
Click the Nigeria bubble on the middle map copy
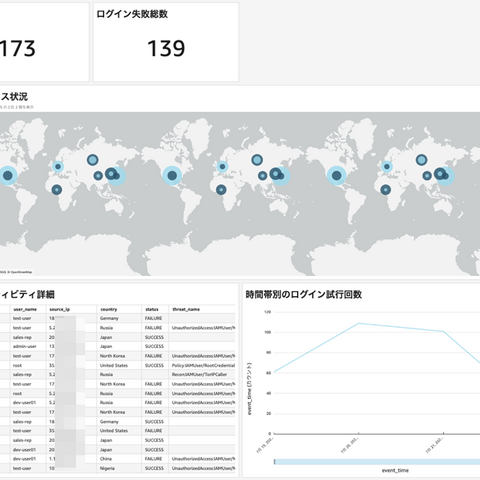[x=221, y=190]
